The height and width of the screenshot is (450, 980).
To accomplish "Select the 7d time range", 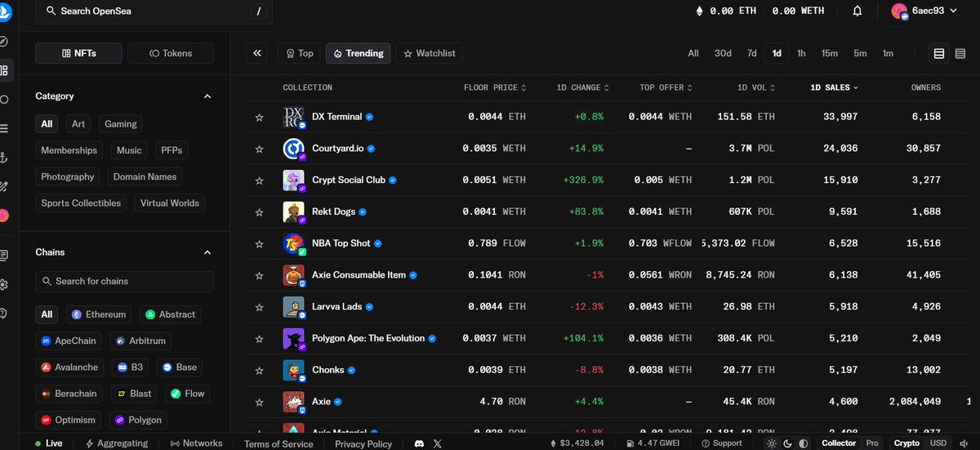I will [x=751, y=53].
